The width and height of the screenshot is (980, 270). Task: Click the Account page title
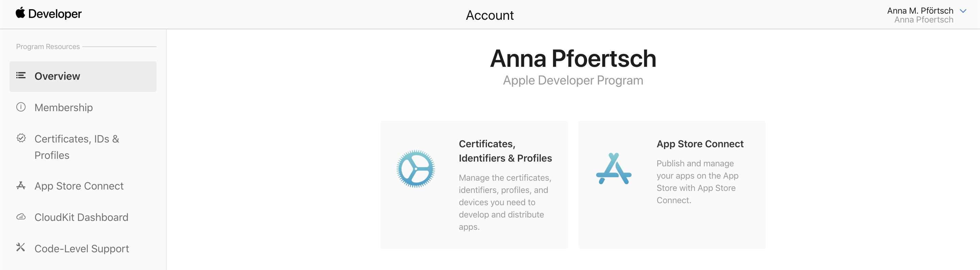(490, 15)
